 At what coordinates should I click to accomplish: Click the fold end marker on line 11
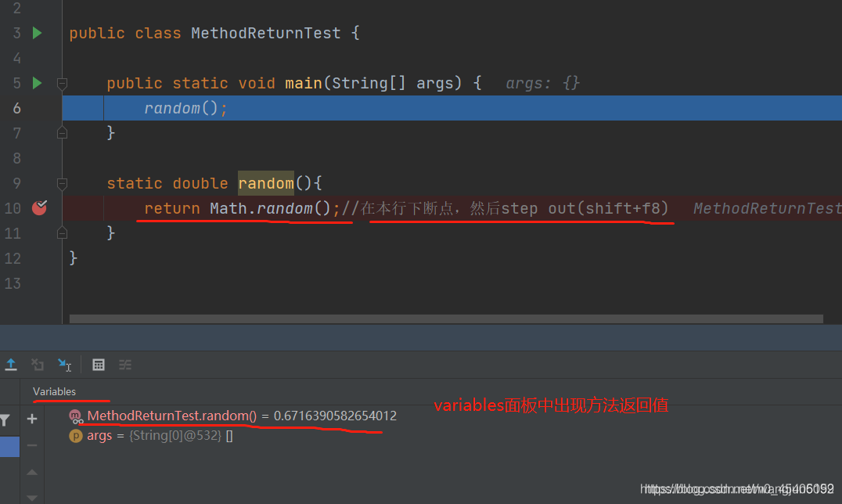pos(62,232)
